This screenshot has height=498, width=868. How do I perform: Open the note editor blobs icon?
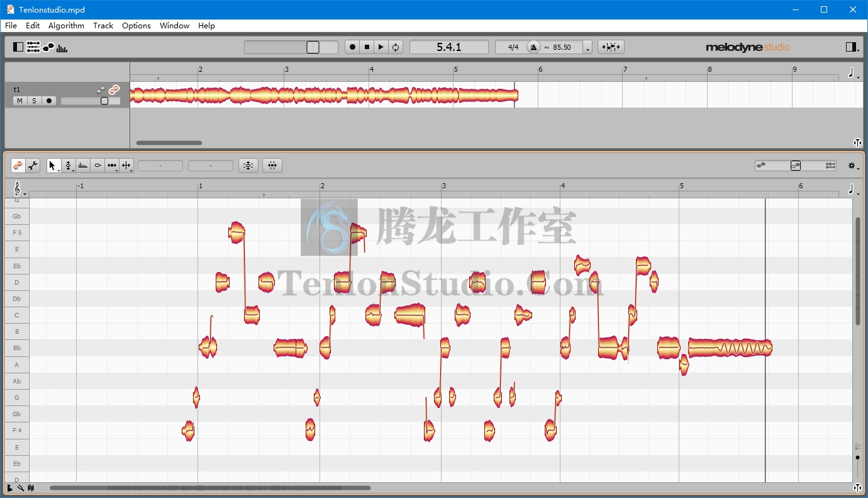pyautogui.click(x=48, y=47)
